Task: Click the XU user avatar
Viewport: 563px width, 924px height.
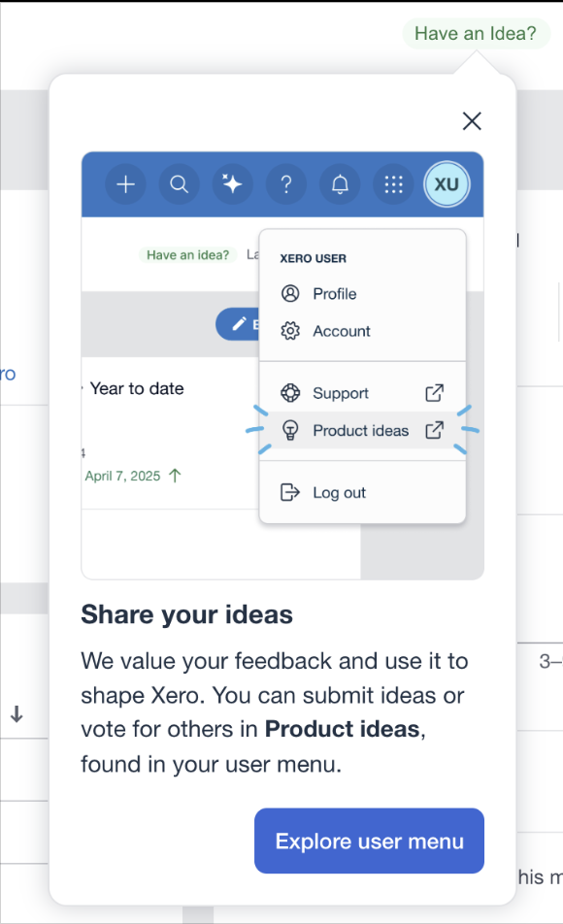Action: tap(447, 184)
